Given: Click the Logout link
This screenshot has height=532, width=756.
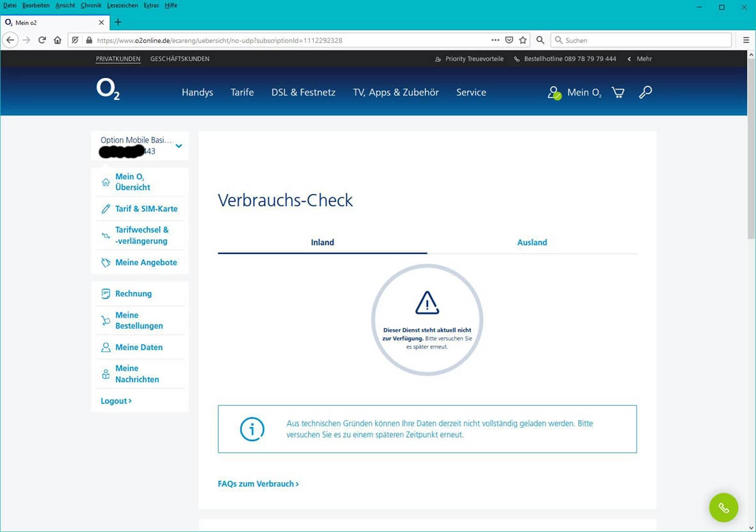Looking at the screenshot, I should click(x=117, y=401).
